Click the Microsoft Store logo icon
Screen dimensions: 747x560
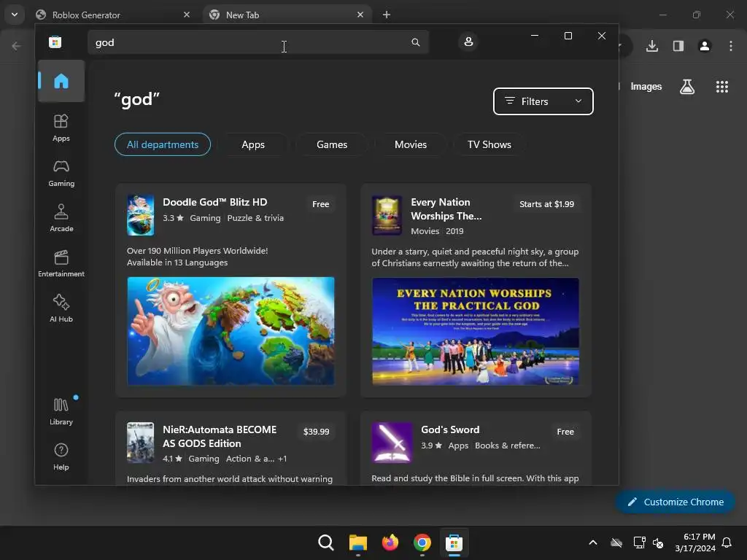pos(55,42)
